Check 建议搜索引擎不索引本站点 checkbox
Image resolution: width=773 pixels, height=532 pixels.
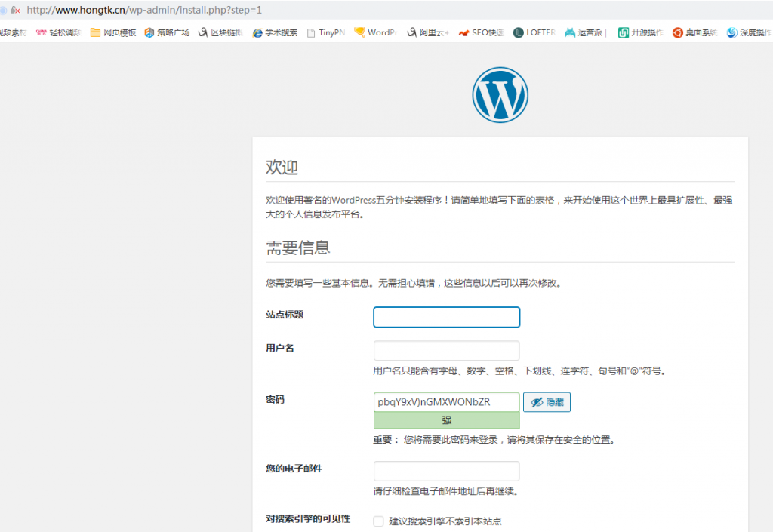[x=378, y=521]
